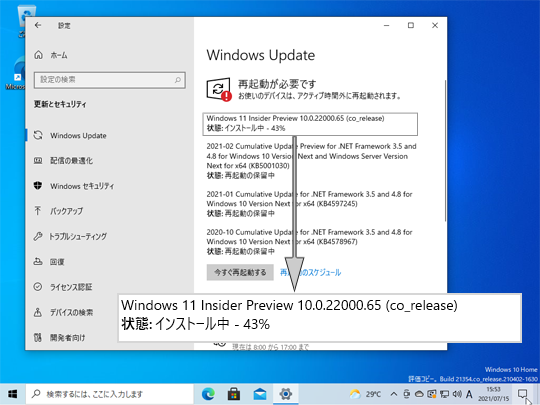The width and height of the screenshot is (540, 405).
Task: Click the 開発者向け tools icon
Action: [38, 338]
